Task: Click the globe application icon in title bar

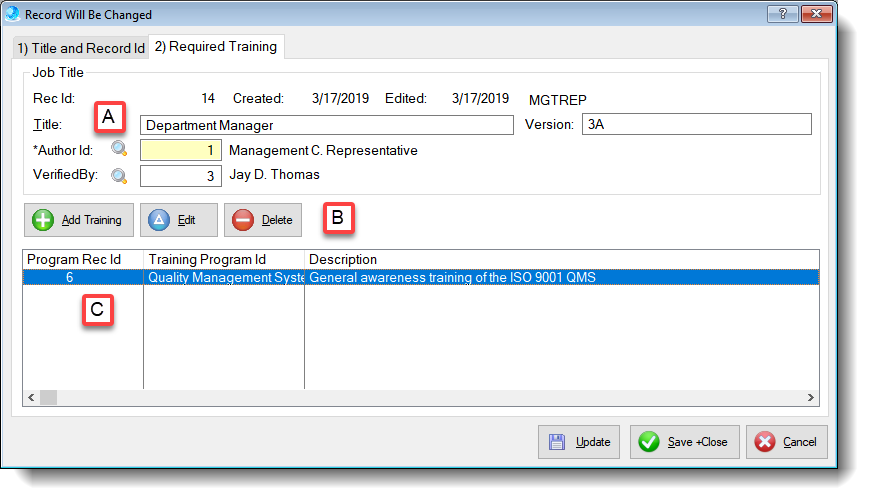Action: [12, 14]
